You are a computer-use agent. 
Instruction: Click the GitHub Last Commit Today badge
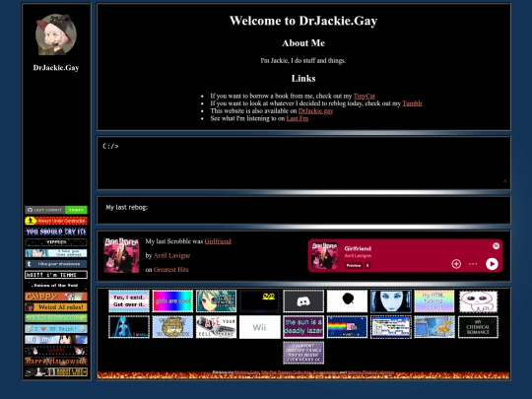[x=56, y=210]
